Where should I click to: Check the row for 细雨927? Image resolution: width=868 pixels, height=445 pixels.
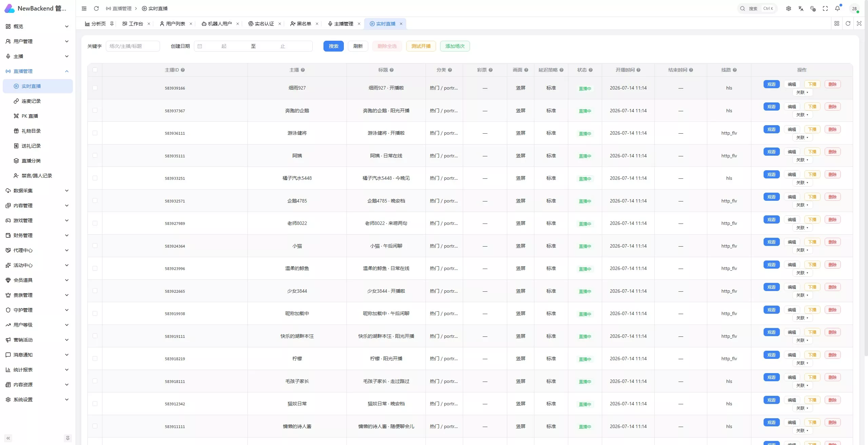pos(95,88)
